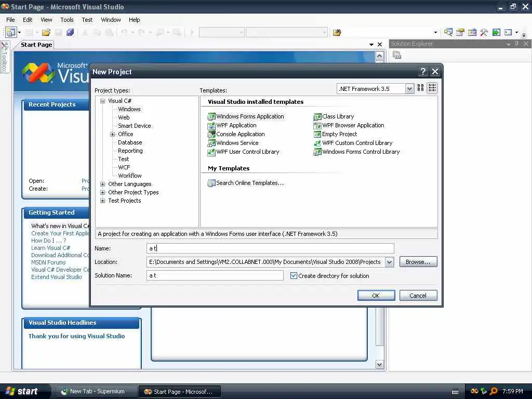Expand Other Languages tree node
This screenshot has height=399, width=532.
(x=102, y=184)
